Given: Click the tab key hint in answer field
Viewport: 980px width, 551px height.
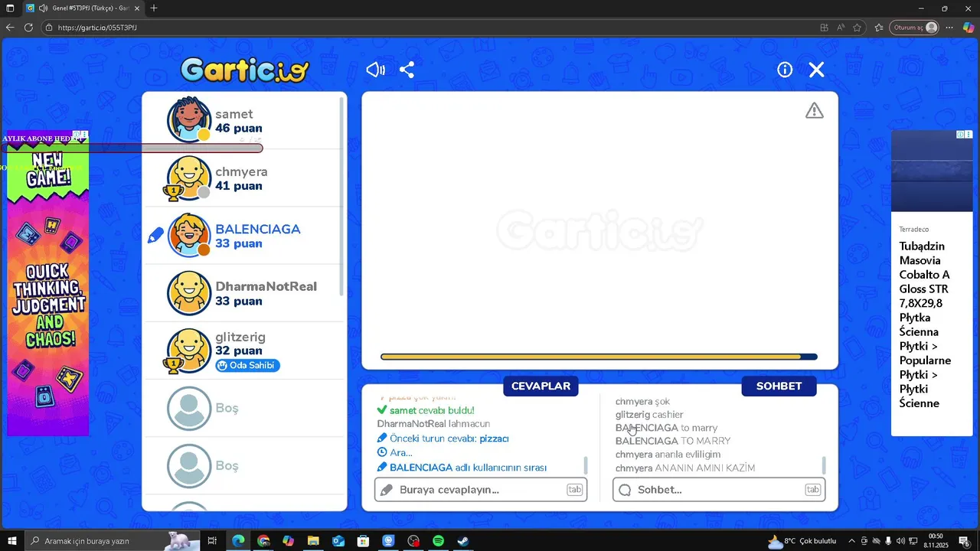Looking at the screenshot, I should pos(574,490).
